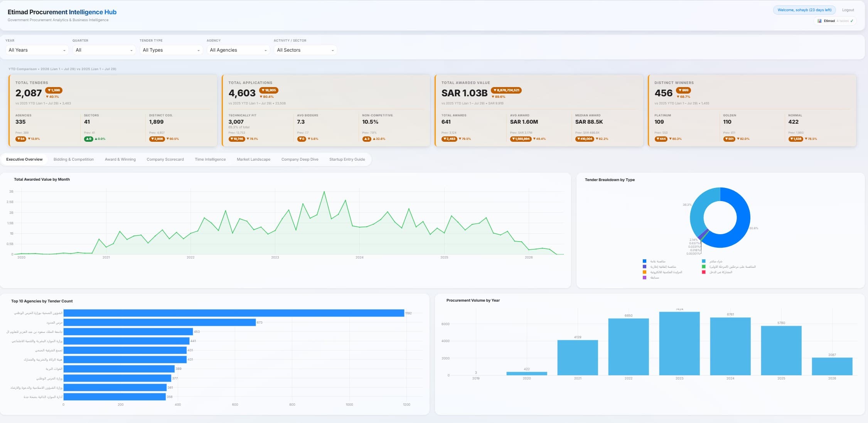Click the Platinum winners value 109
868x423 pixels.
659,122
